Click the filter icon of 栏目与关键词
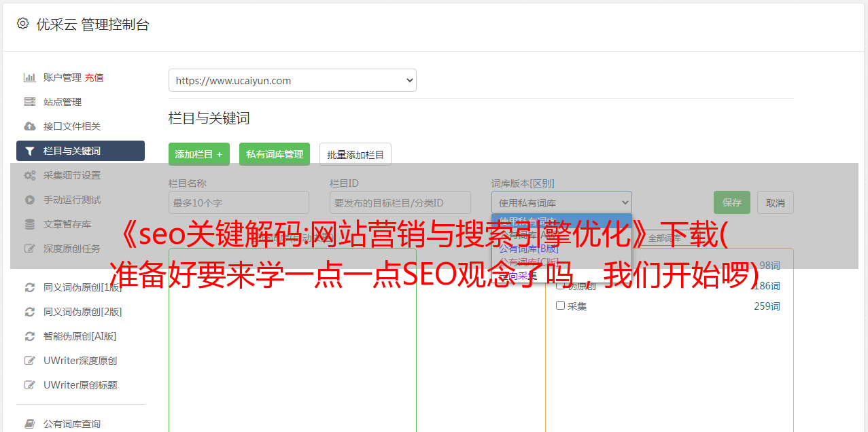 (x=29, y=151)
